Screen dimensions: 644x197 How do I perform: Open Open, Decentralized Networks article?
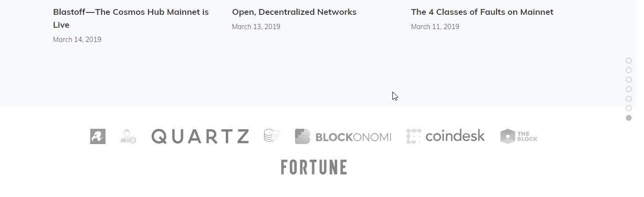[294, 12]
